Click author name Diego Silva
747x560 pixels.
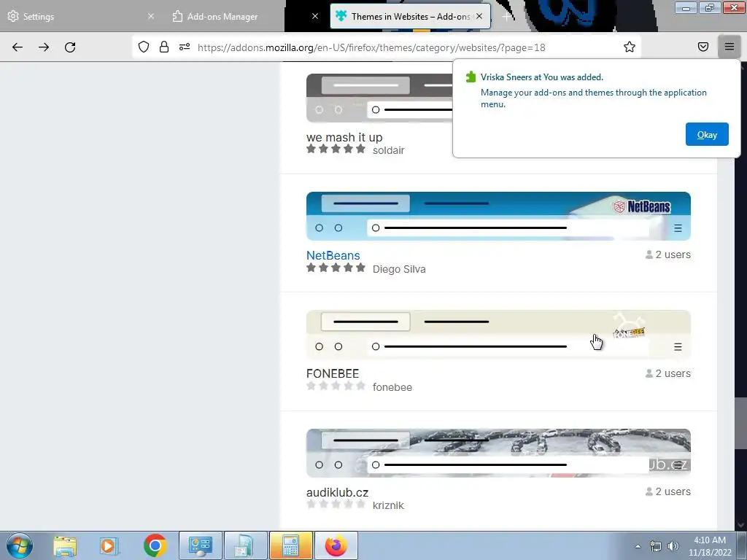[x=399, y=269]
